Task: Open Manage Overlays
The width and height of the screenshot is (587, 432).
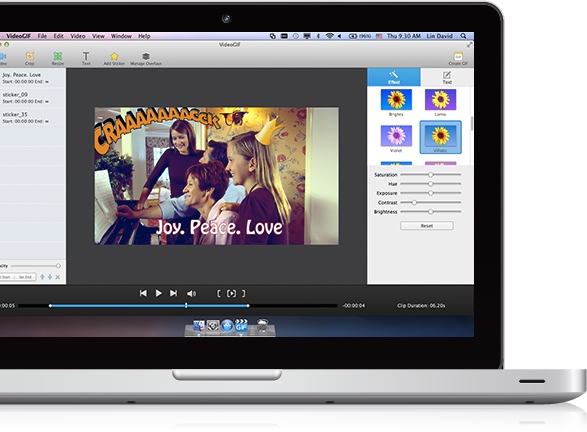Action: point(146,58)
